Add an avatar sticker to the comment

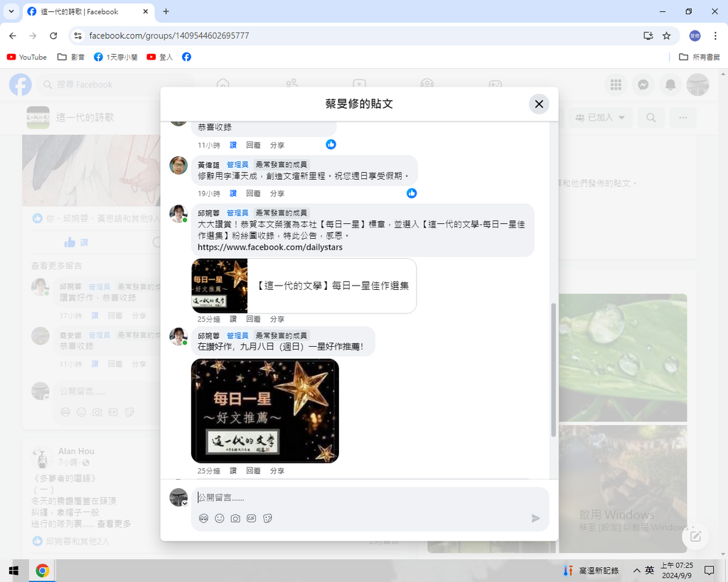click(x=204, y=518)
